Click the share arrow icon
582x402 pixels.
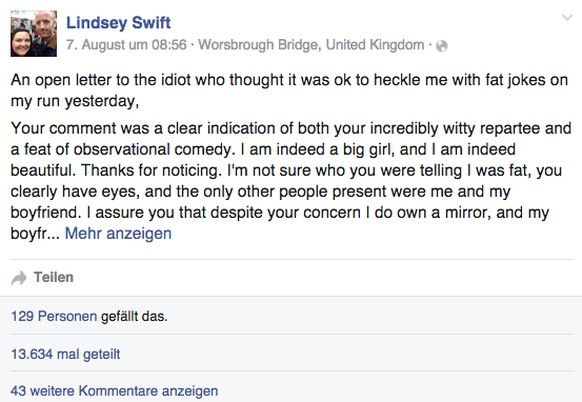[x=19, y=278]
